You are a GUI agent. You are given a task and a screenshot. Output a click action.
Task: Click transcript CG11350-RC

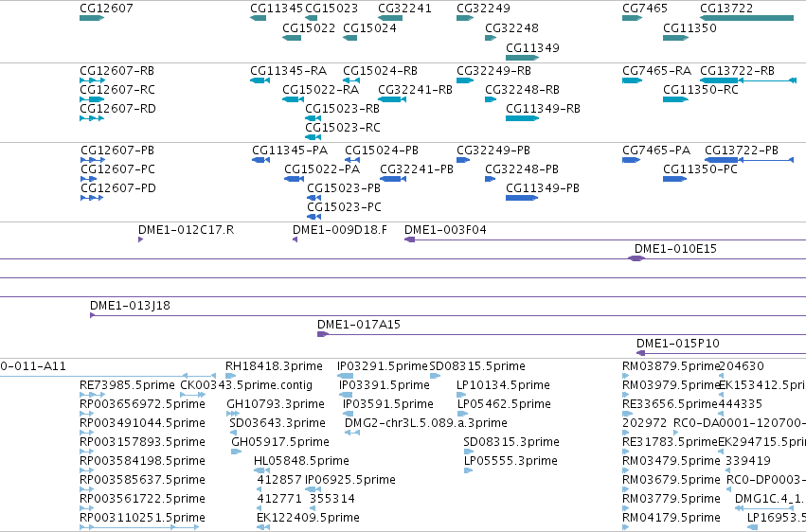pos(701,89)
